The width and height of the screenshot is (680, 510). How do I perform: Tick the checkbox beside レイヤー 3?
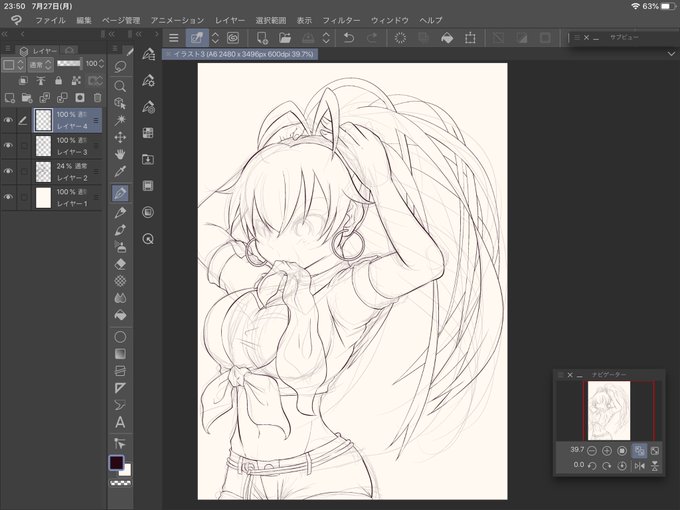24,146
